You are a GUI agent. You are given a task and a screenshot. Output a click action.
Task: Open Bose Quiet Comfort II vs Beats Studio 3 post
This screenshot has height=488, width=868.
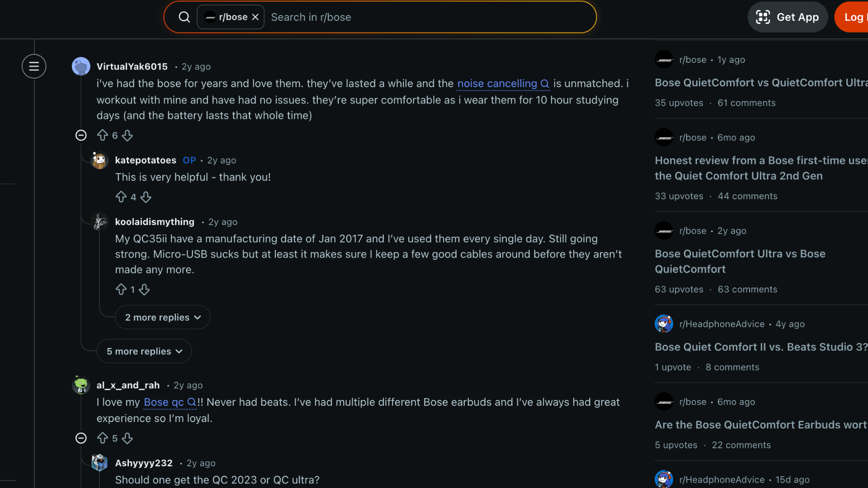coord(761,347)
